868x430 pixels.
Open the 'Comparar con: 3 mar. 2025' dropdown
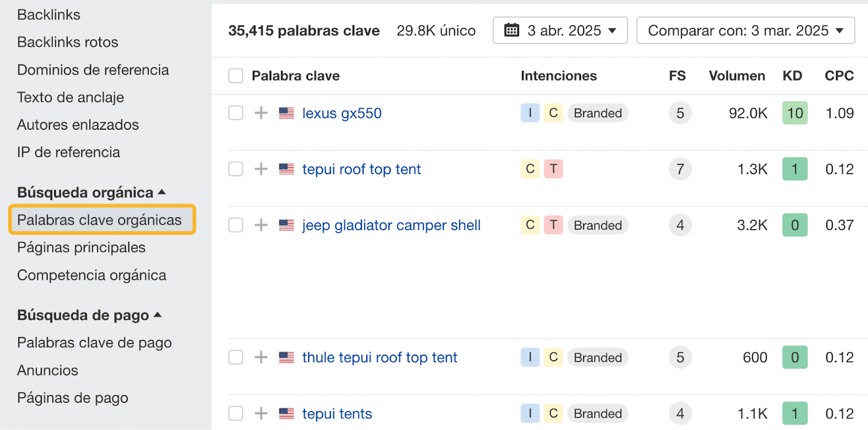[x=745, y=30]
